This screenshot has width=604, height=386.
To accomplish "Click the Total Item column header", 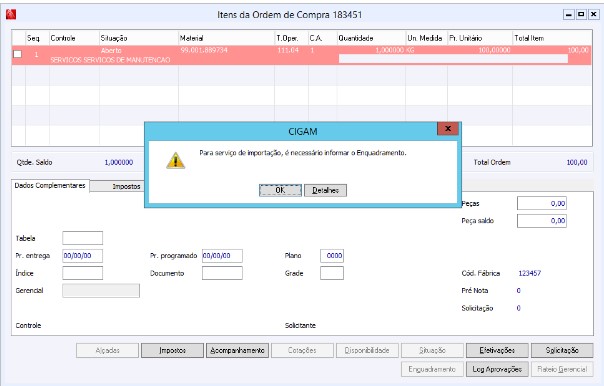I will click(552, 38).
